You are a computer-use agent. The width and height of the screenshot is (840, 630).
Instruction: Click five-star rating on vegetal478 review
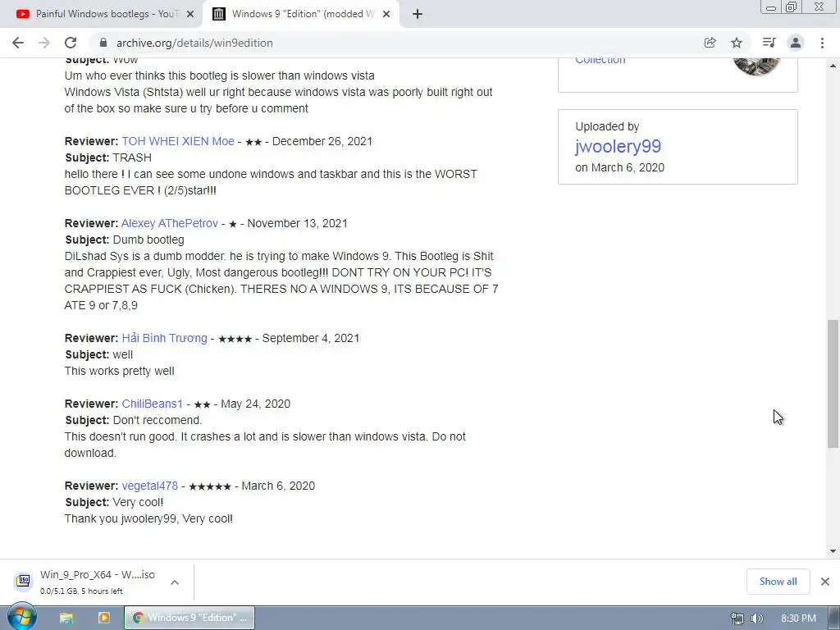point(210,486)
